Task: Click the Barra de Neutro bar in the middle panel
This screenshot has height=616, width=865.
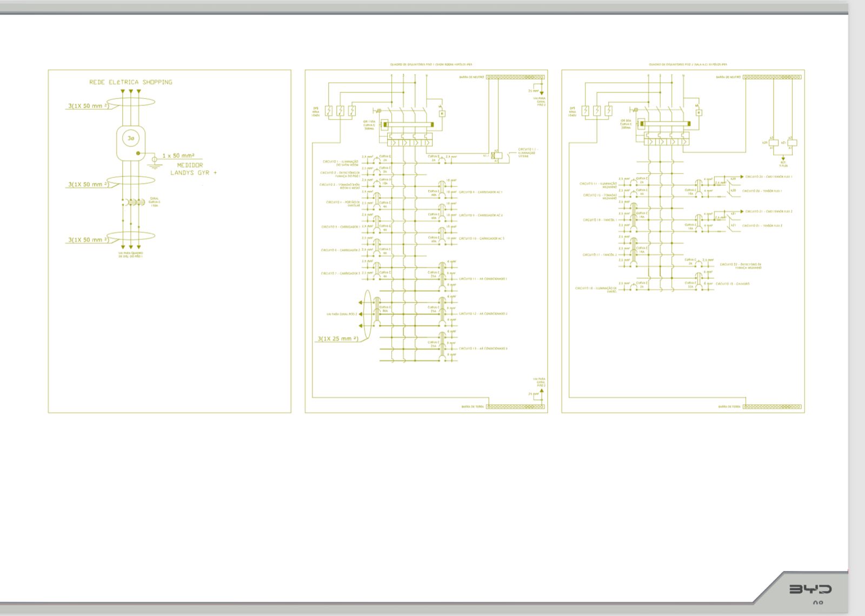Action: point(515,77)
